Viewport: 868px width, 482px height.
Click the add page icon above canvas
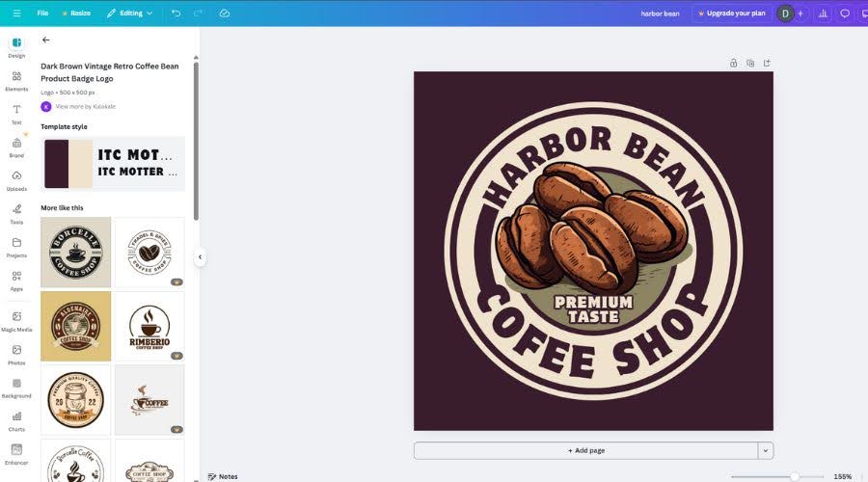[767, 63]
